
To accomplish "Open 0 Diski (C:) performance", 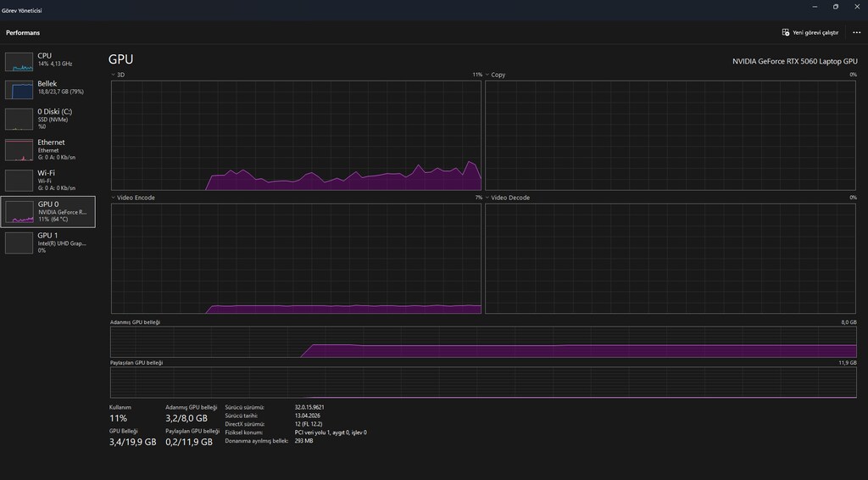I will pyautogui.click(x=48, y=119).
